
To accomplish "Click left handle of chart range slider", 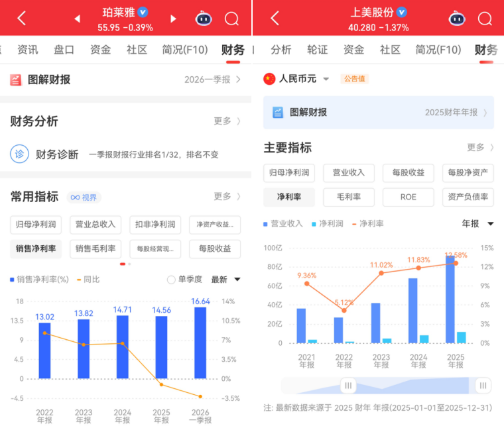I will 348,386.
